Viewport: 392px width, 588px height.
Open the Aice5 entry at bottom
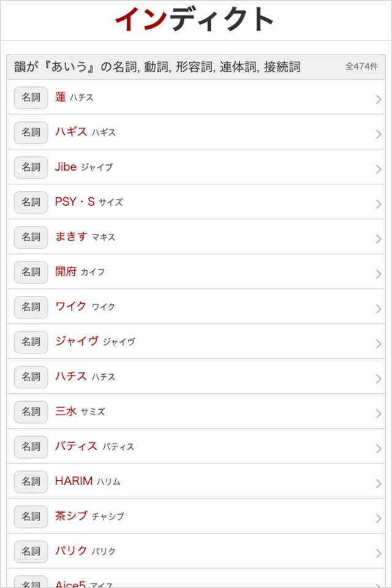click(x=83, y=583)
